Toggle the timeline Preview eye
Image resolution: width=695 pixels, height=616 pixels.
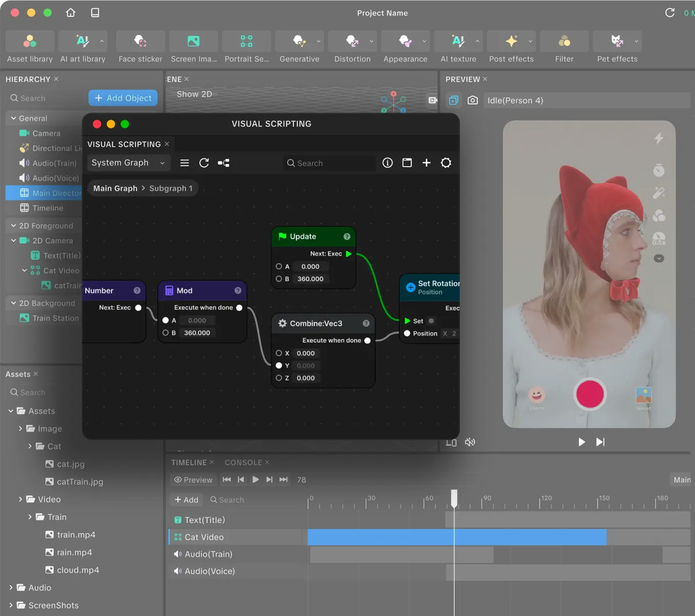(178, 480)
